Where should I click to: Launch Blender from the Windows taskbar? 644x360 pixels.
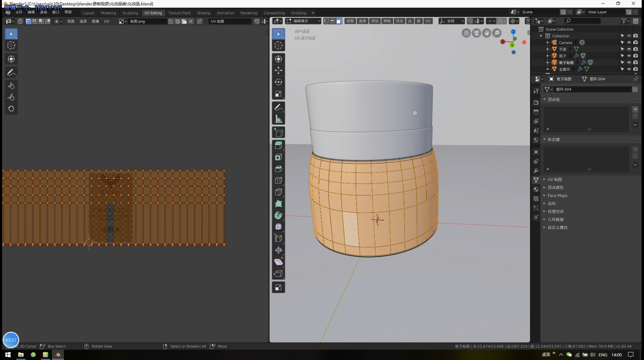tap(58, 355)
